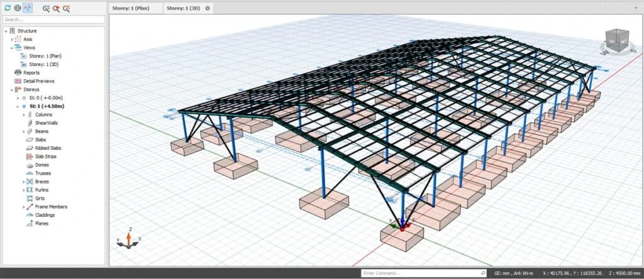Click the first magnifier filter icon
644x279 pixels.
click(46, 8)
